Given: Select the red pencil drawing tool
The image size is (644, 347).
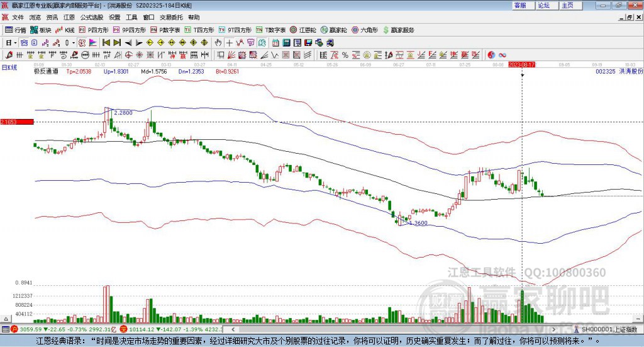Looking at the screenshot, I should (9, 55).
